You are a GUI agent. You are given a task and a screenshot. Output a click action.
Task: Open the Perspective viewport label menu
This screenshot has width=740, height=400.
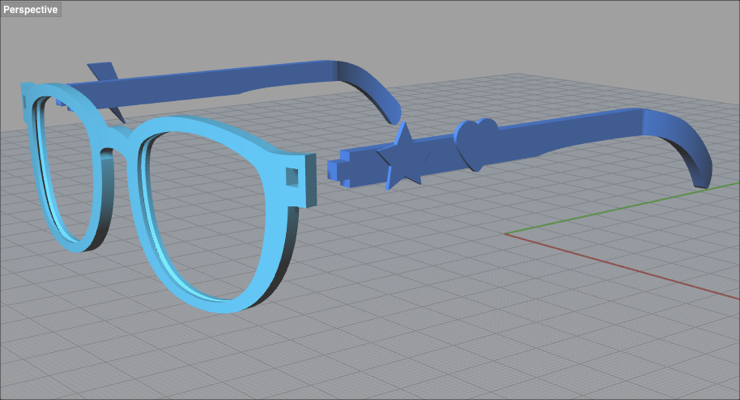[31, 9]
